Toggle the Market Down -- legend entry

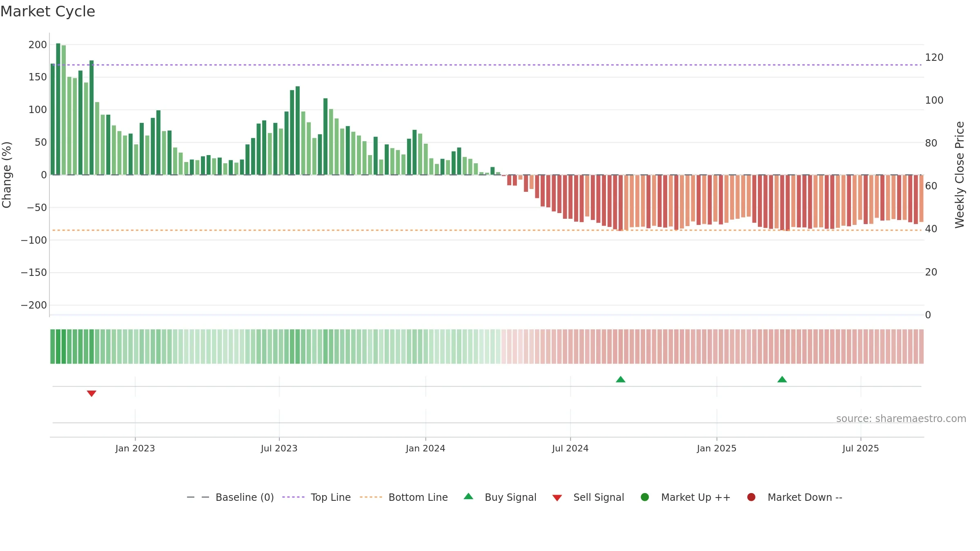795,497
